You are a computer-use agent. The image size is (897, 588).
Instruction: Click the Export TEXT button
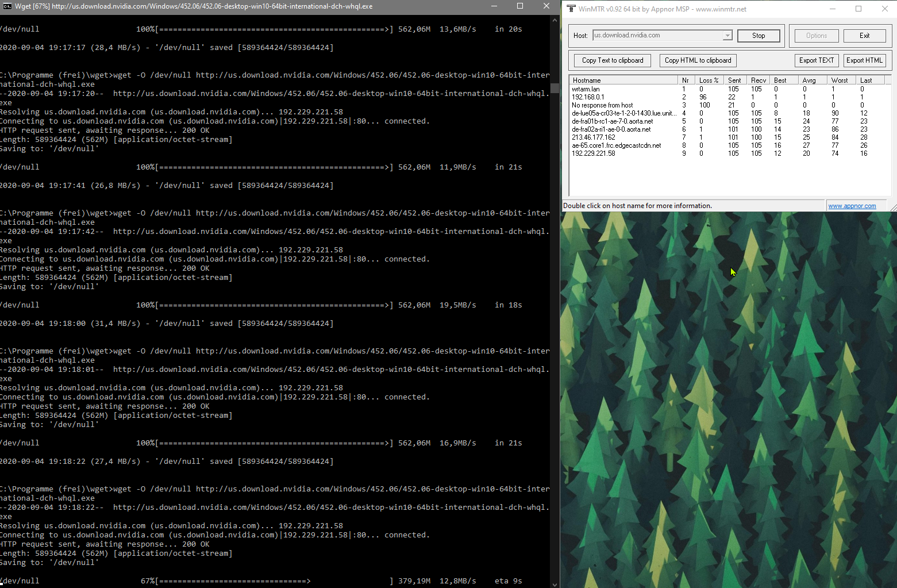[816, 60]
